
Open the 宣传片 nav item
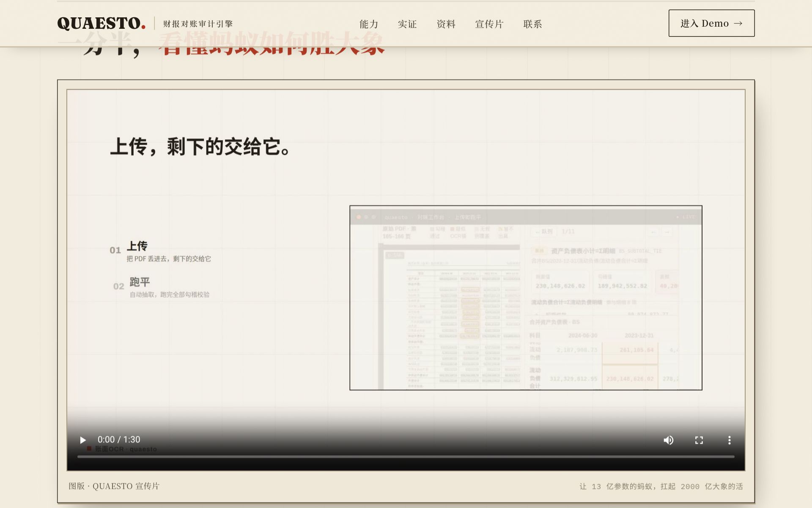click(x=489, y=24)
